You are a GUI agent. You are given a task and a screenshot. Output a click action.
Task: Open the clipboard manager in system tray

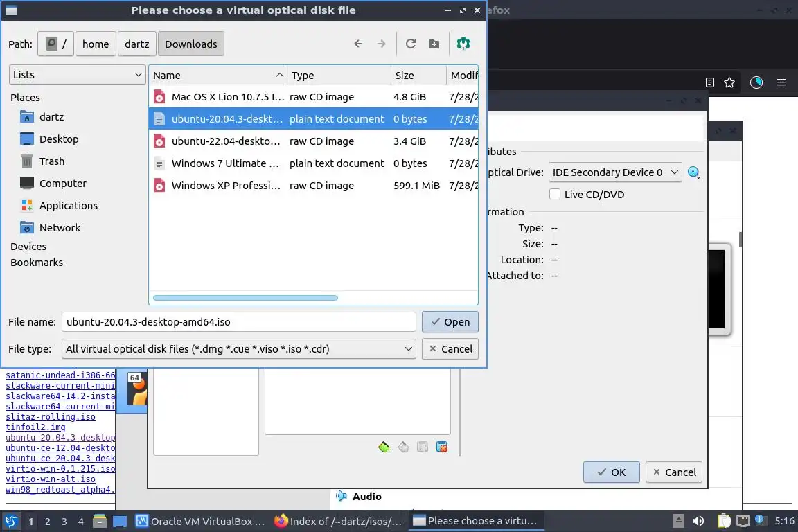tap(724, 521)
